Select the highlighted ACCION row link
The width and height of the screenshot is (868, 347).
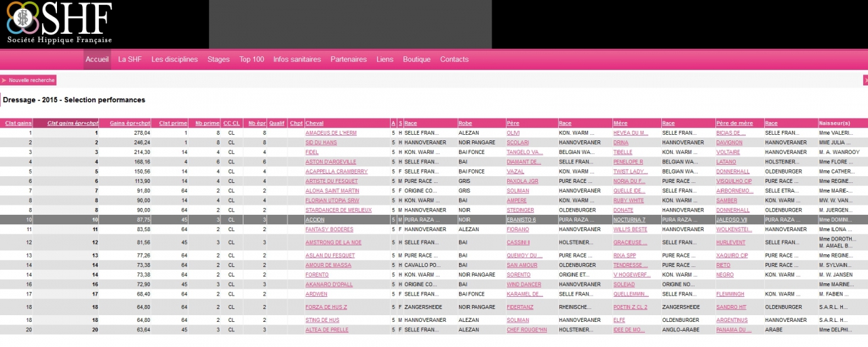[315, 220]
